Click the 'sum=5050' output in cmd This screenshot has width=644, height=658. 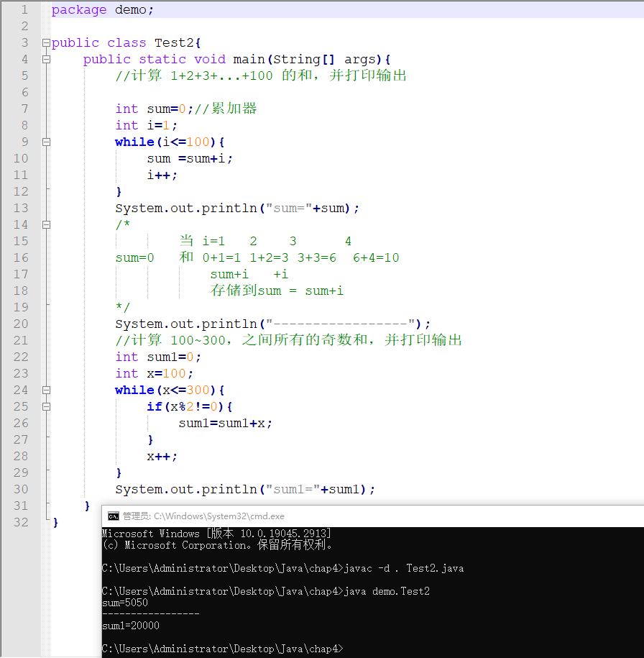125,603
